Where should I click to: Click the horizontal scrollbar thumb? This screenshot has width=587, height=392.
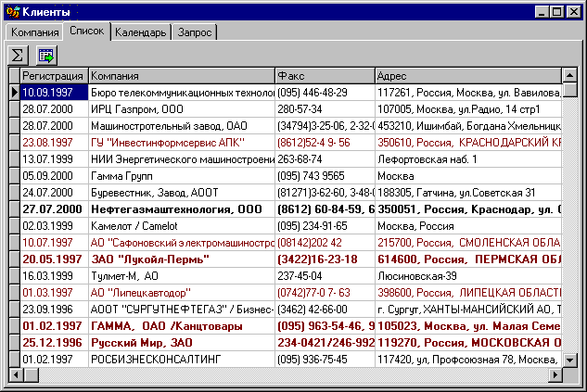point(31,374)
